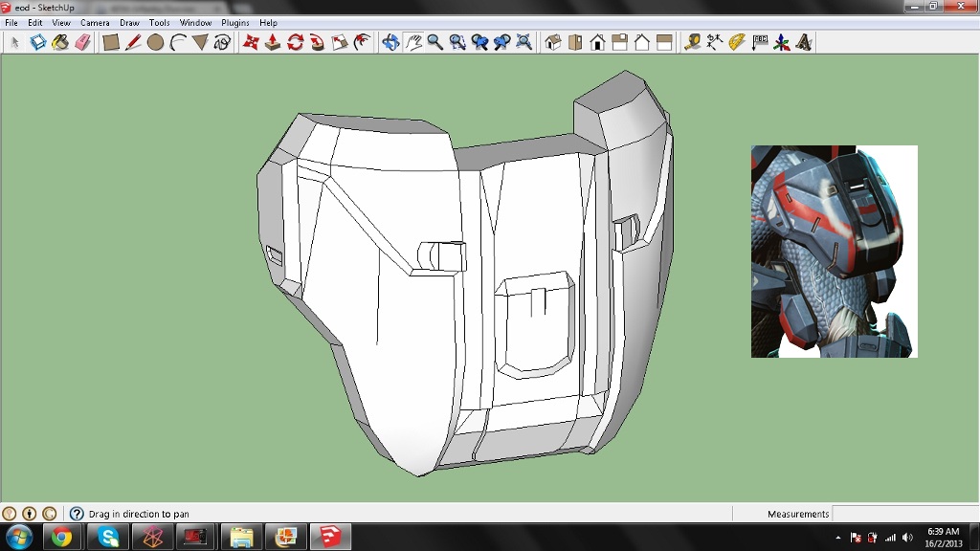Image resolution: width=980 pixels, height=551 pixels.
Task: Click the Windows Start button
Action: click(19, 537)
